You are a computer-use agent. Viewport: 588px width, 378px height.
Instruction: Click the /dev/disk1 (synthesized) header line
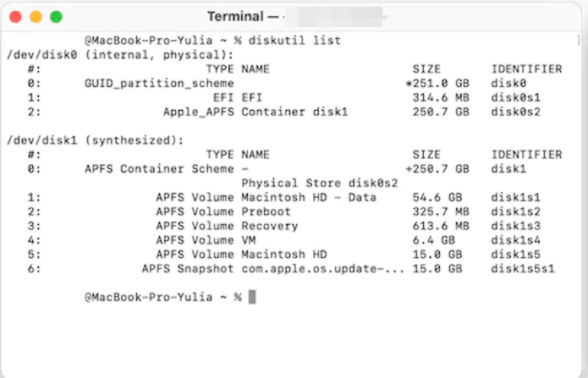[x=96, y=140]
